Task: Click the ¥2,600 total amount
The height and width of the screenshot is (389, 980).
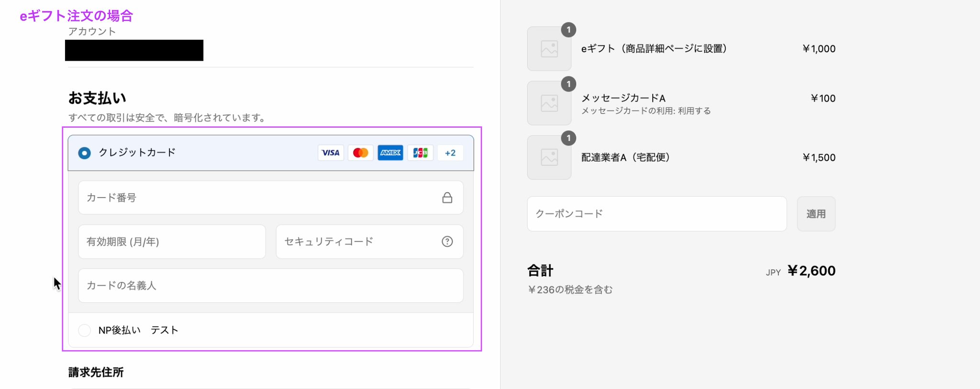Action: pos(812,271)
